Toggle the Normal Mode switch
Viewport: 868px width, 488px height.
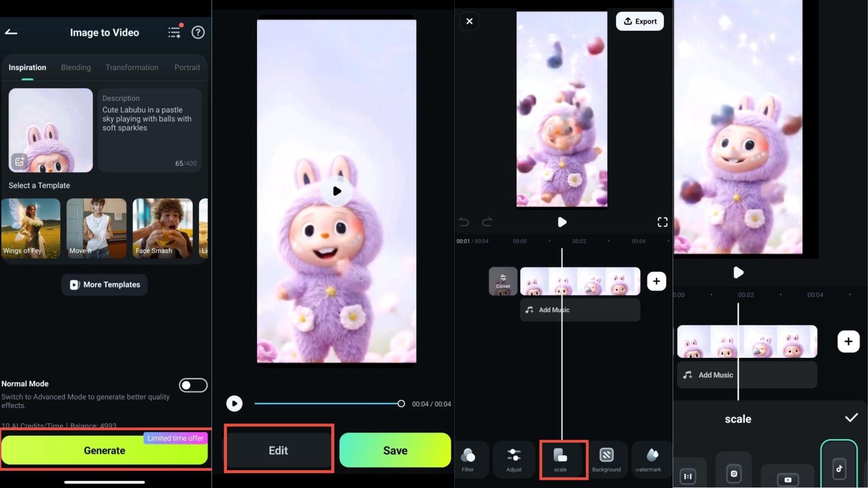(193, 385)
